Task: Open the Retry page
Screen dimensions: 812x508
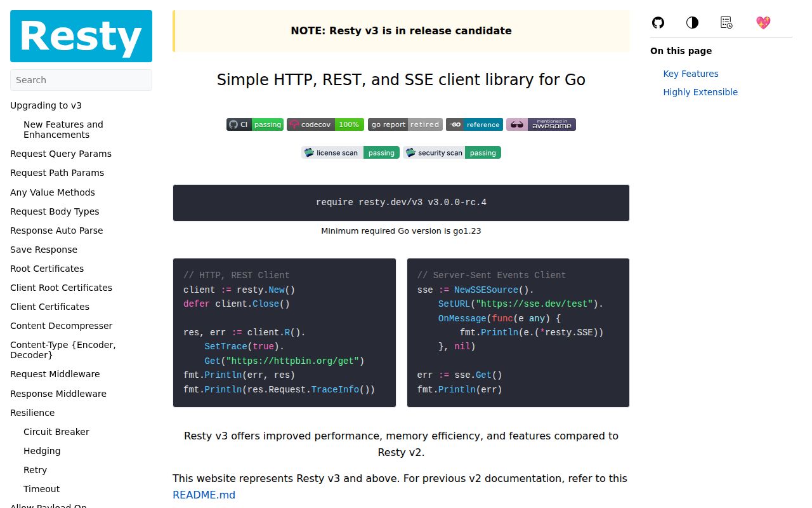Action: coord(36,470)
